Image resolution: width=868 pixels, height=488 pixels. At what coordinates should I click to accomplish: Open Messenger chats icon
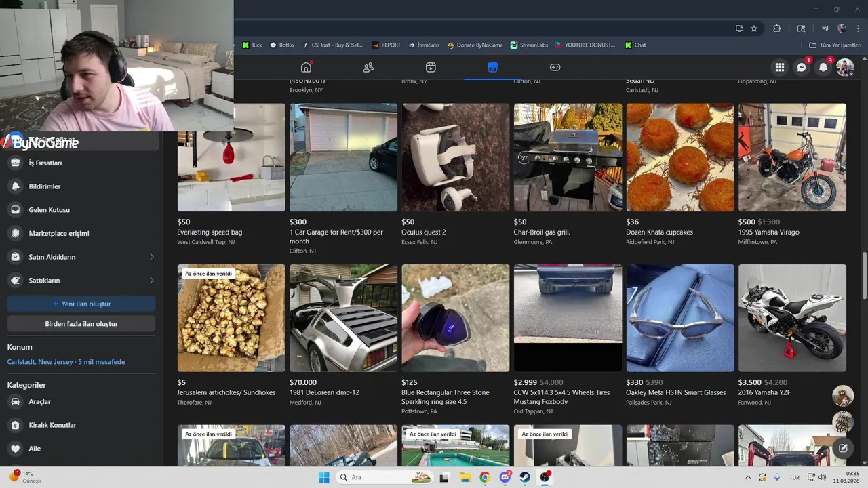(802, 67)
